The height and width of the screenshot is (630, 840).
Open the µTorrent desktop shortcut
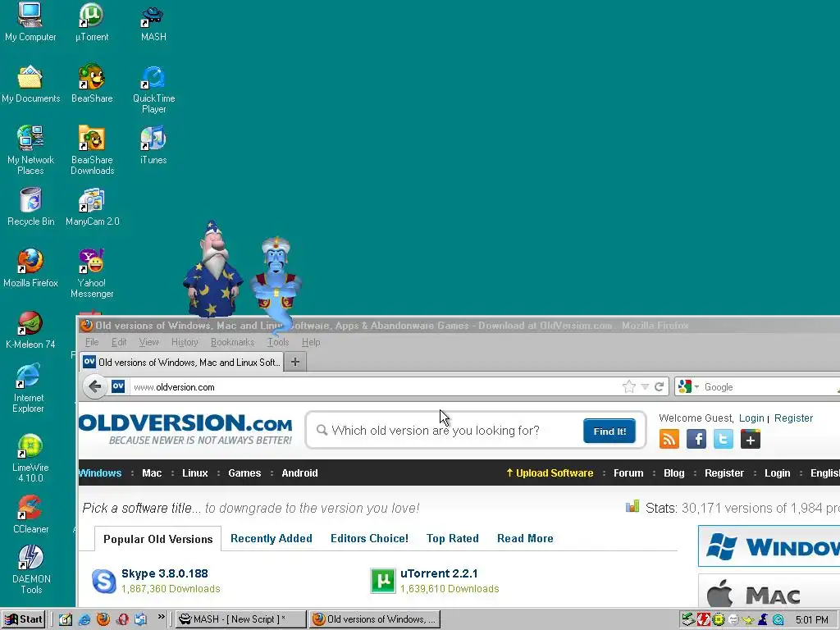click(x=92, y=21)
